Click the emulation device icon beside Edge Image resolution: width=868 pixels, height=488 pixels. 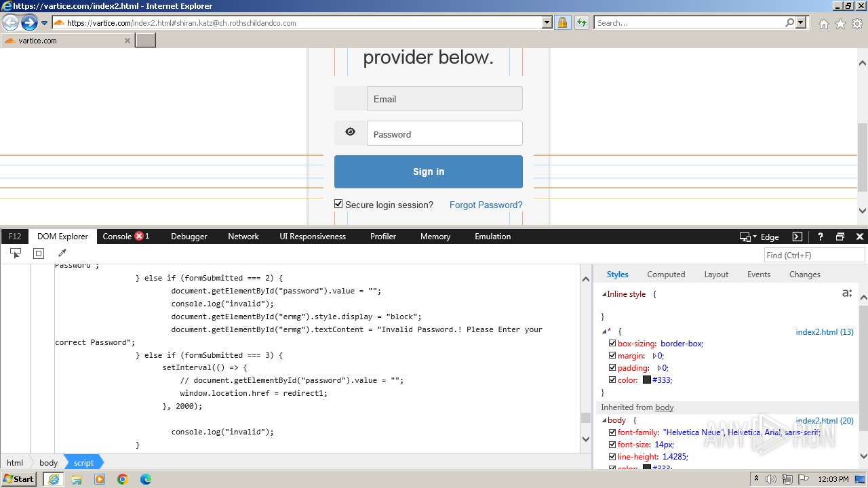click(745, 237)
